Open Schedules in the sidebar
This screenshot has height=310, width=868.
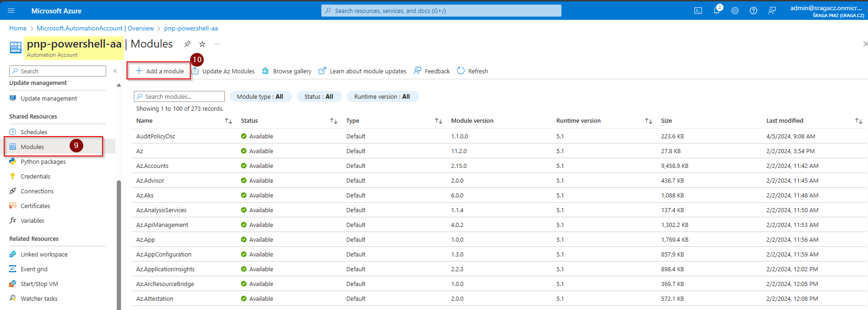pos(34,132)
